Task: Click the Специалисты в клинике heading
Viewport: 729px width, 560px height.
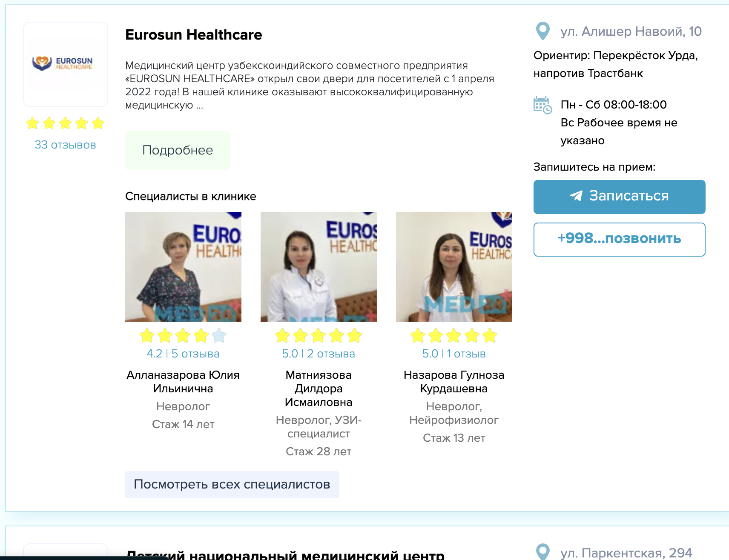Action: tap(191, 196)
